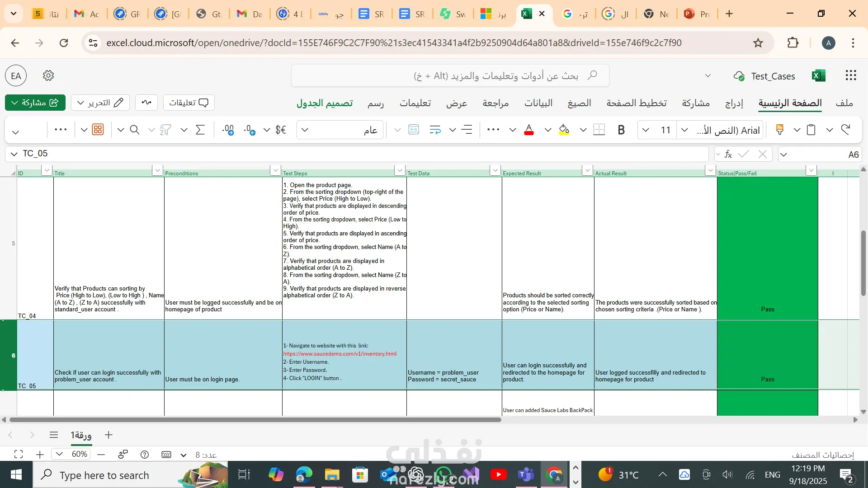Click the تعليقات comments button
868x488 pixels.
(189, 103)
